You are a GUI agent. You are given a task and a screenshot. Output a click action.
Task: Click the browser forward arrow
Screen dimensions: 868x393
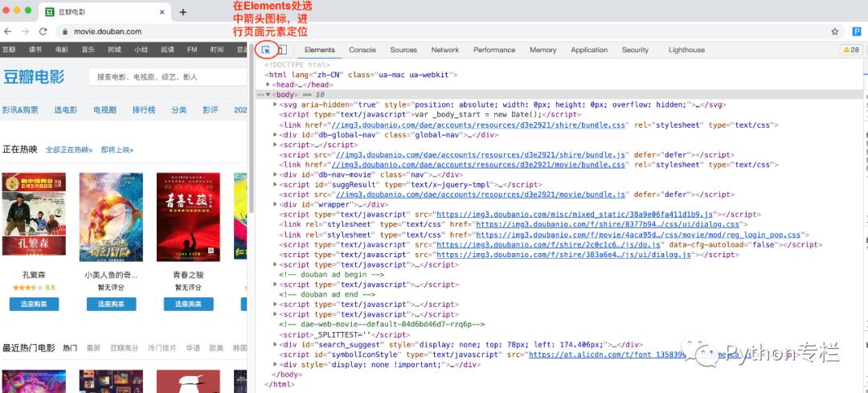click(25, 31)
